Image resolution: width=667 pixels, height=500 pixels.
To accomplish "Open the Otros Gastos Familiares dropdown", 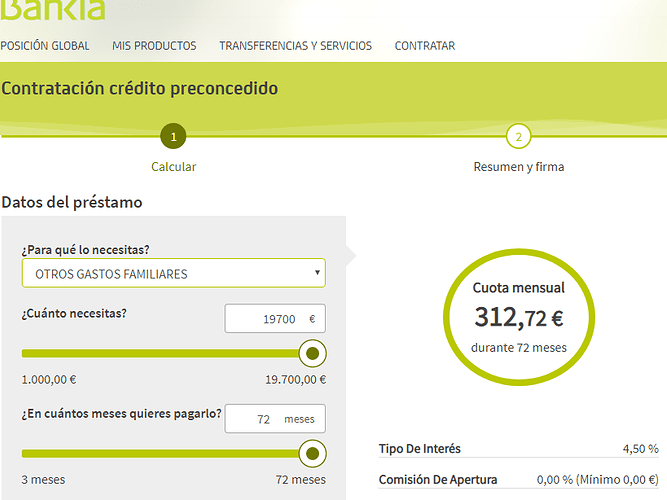I will click(x=174, y=273).
